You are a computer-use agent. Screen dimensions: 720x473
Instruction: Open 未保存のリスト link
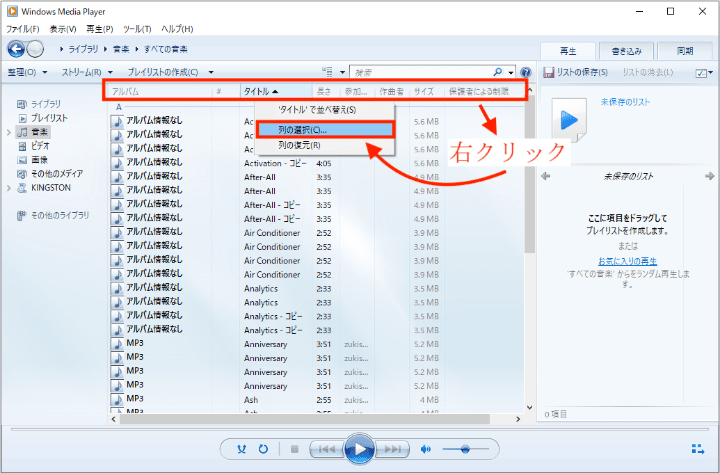tap(625, 102)
